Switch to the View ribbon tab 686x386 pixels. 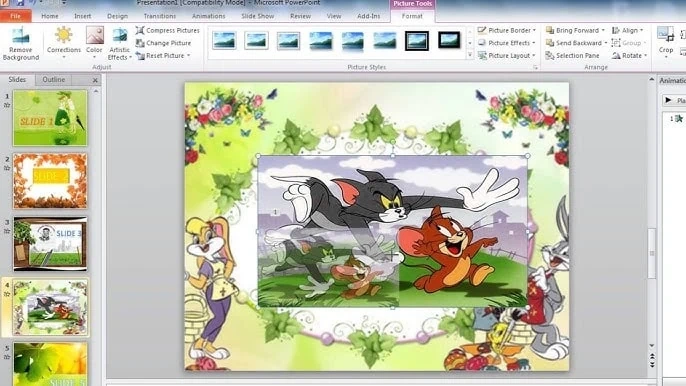tap(334, 16)
